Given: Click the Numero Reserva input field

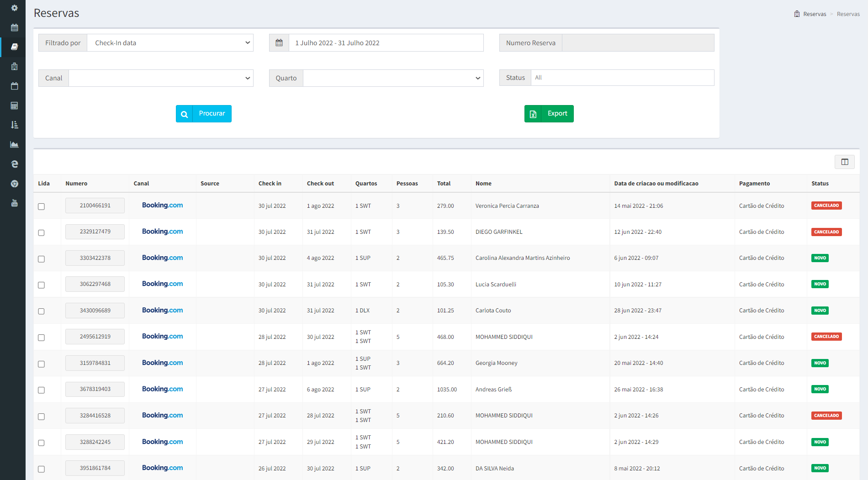Looking at the screenshot, I should [x=638, y=43].
